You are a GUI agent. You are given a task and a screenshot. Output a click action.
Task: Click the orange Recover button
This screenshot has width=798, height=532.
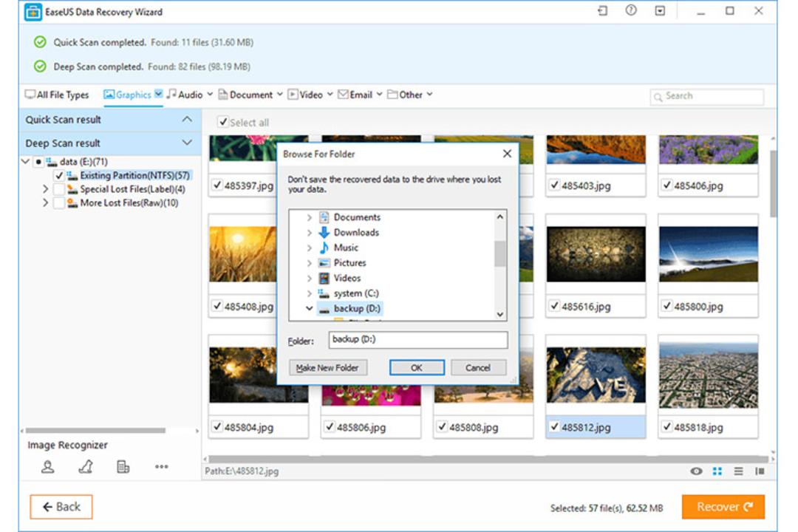pos(723,507)
